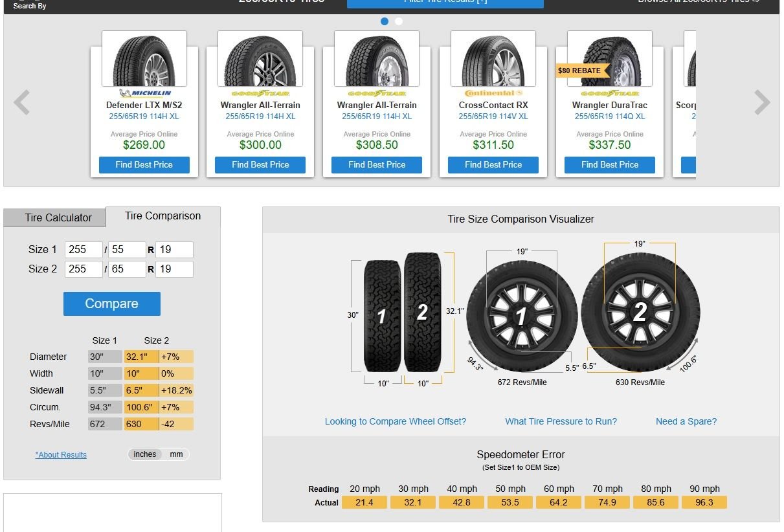
Task: Switch units to inches
Action: [145, 454]
